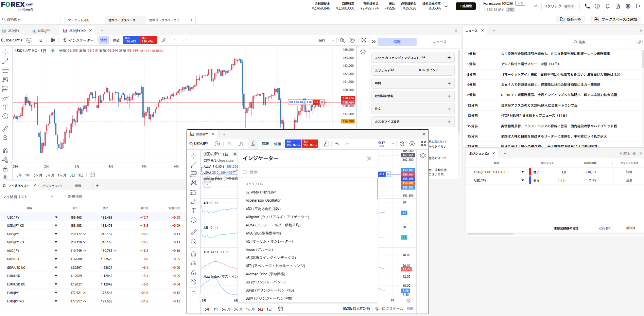Open the help question mark icon
The width and height of the screenshot is (644, 316).
pos(597,6)
